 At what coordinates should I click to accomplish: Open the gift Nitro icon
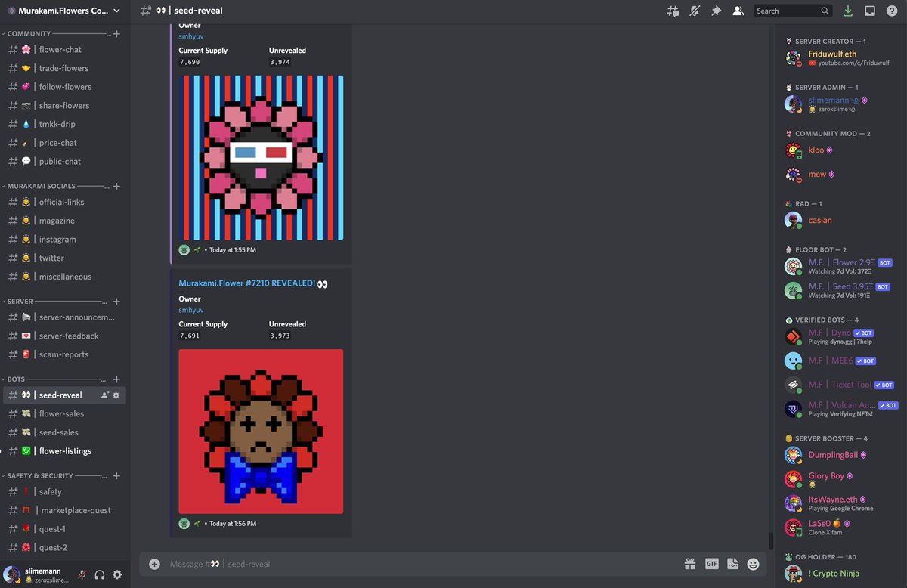[x=689, y=564]
